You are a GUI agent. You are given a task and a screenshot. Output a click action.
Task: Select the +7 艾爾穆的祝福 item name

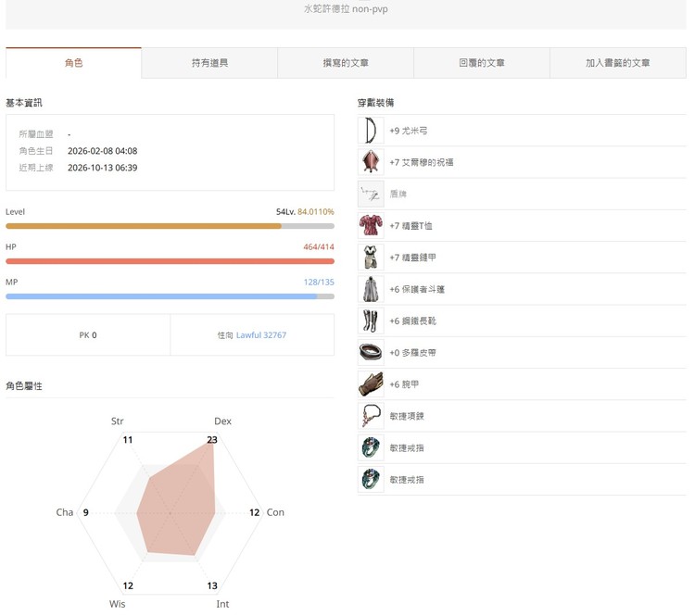click(422, 162)
